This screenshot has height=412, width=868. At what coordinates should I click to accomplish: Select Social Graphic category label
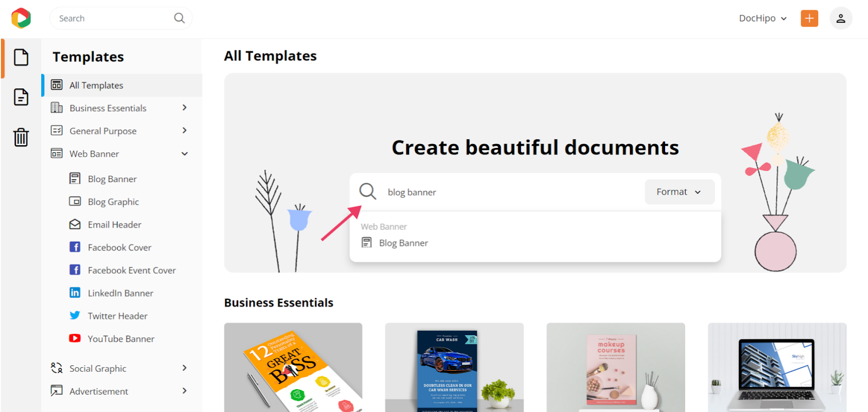[98, 369]
